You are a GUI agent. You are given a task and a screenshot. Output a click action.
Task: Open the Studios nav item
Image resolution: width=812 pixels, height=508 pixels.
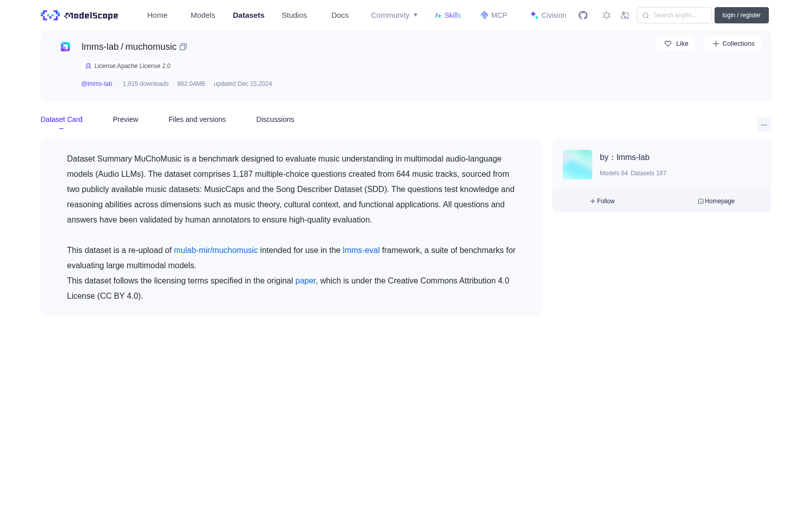pos(294,15)
